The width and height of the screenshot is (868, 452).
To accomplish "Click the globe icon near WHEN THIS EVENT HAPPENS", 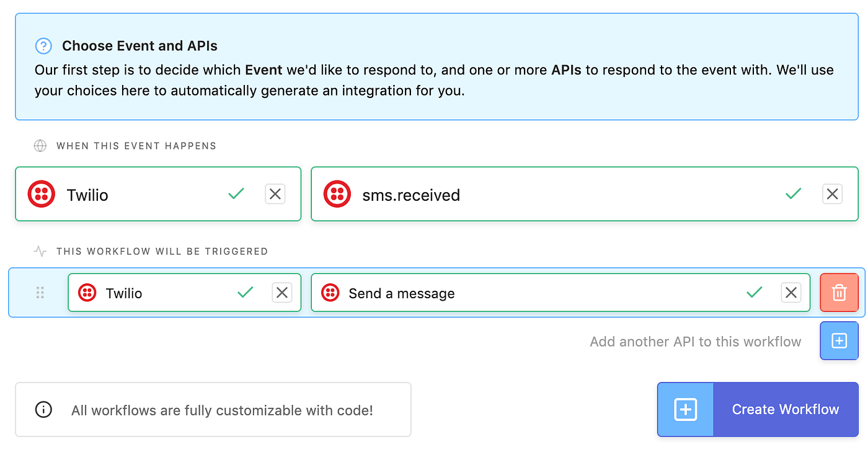I will 40,145.
